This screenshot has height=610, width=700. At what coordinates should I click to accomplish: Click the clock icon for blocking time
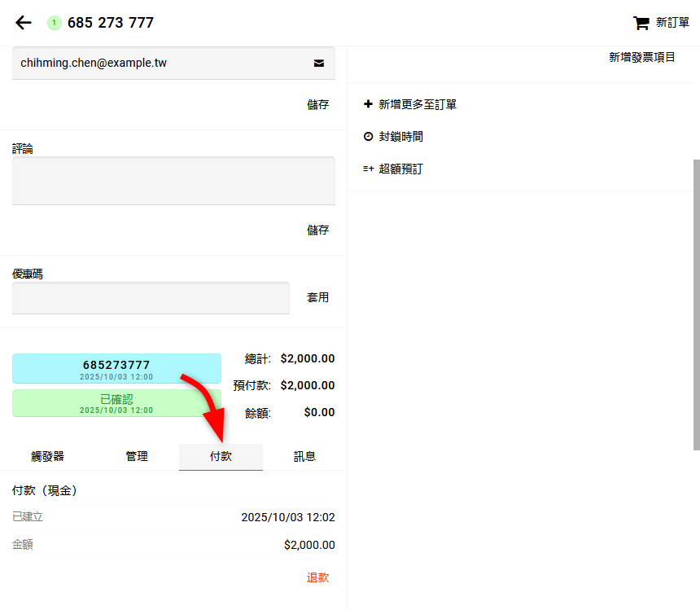tap(368, 137)
